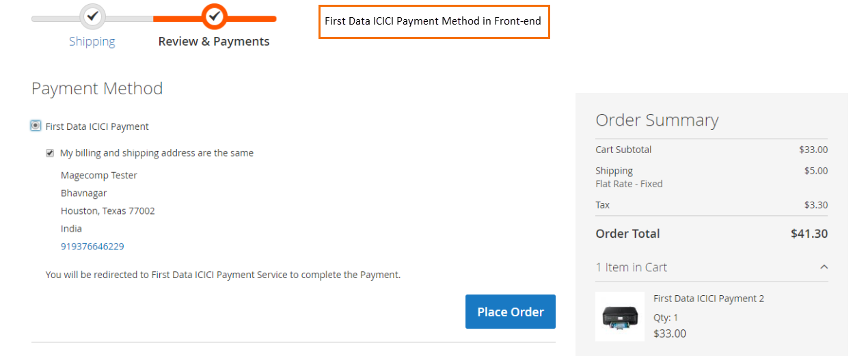Click the '1 Item in Cart' title text

[632, 267]
